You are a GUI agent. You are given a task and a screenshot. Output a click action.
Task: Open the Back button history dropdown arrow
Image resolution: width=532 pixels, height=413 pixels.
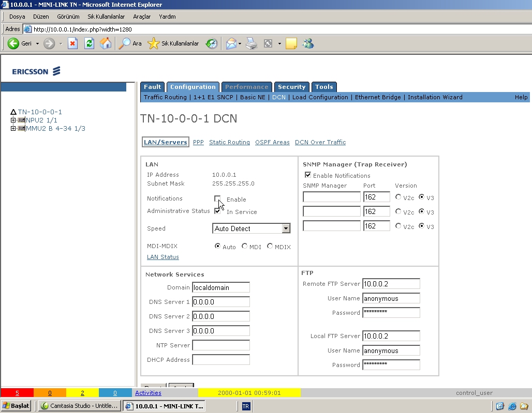(x=37, y=44)
